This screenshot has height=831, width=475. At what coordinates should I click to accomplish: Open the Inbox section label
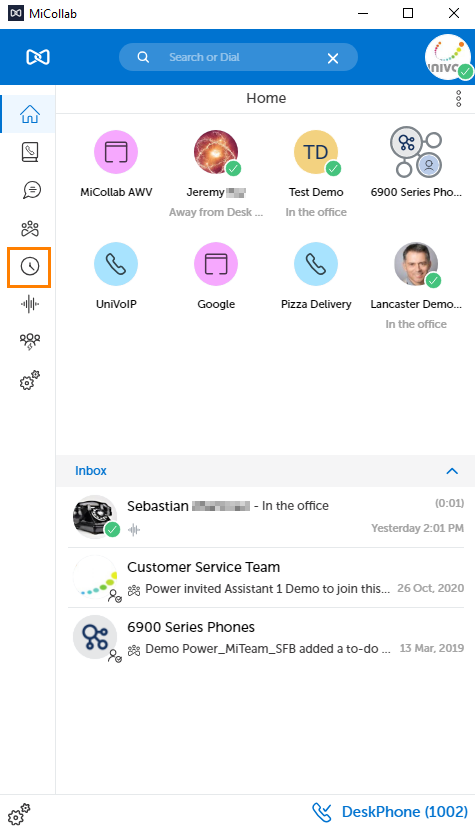pyautogui.click(x=91, y=471)
